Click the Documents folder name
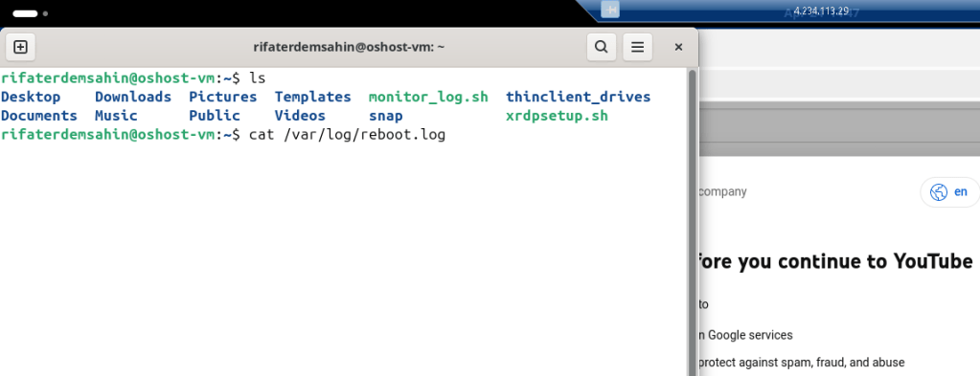Image resolution: width=980 pixels, height=376 pixels. point(39,116)
